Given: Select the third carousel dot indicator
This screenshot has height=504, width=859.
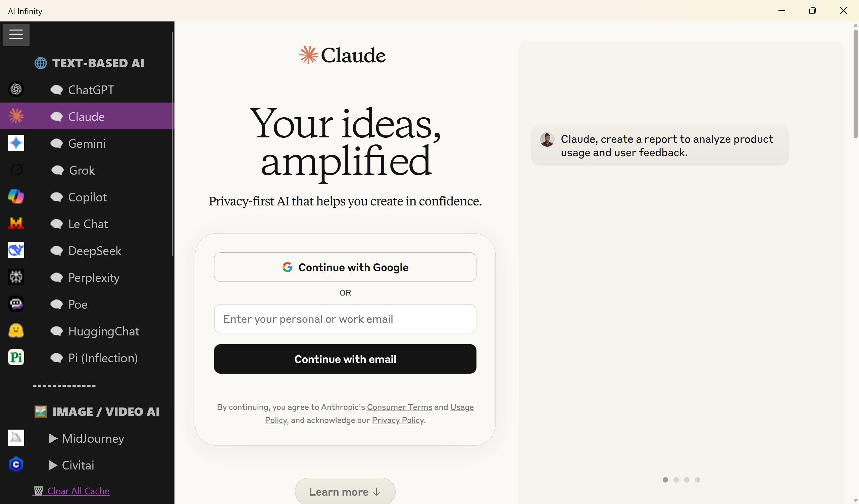Looking at the screenshot, I should tap(687, 480).
